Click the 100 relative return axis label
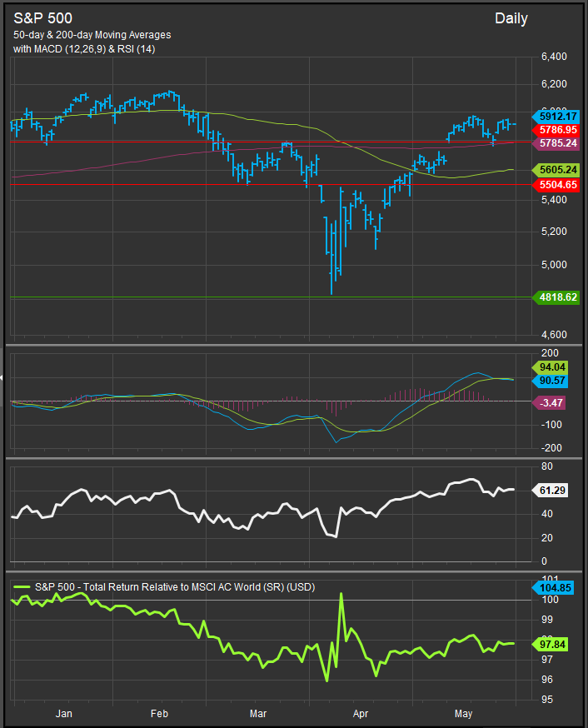588x728 pixels. click(550, 600)
